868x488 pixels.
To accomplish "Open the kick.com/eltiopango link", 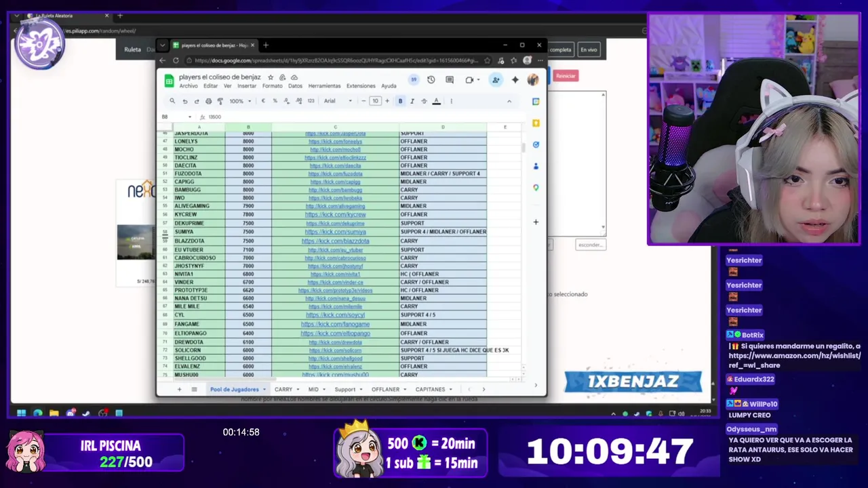I will 335,333.
